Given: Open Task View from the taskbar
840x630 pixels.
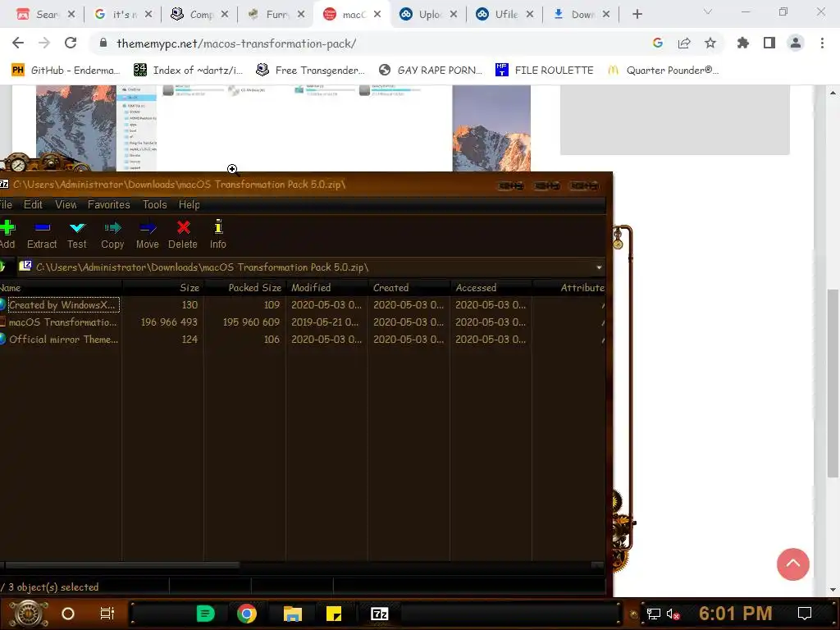Looking at the screenshot, I should point(107,614).
